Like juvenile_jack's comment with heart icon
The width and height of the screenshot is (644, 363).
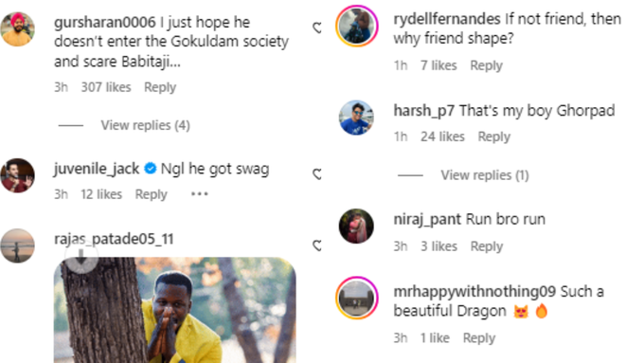point(316,173)
